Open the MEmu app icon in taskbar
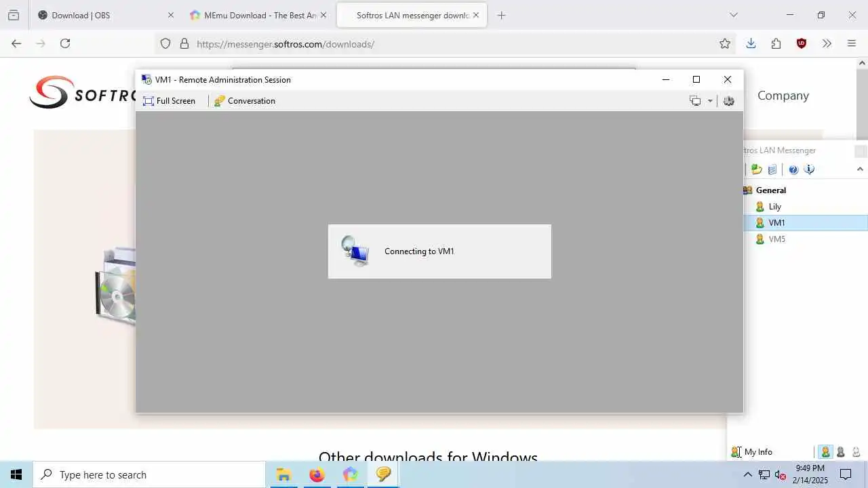868x488 pixels. coord(350,474)
